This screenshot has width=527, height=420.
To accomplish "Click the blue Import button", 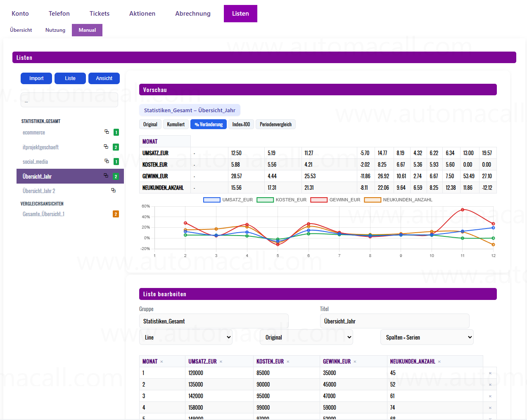I will click(x=36, y=78).
